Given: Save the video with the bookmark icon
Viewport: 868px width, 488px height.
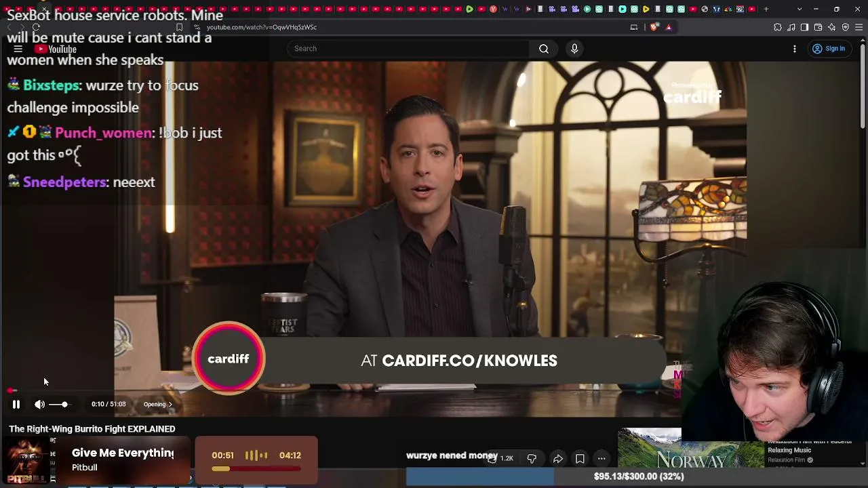Looking at the screenshot, I should (580, 459).
